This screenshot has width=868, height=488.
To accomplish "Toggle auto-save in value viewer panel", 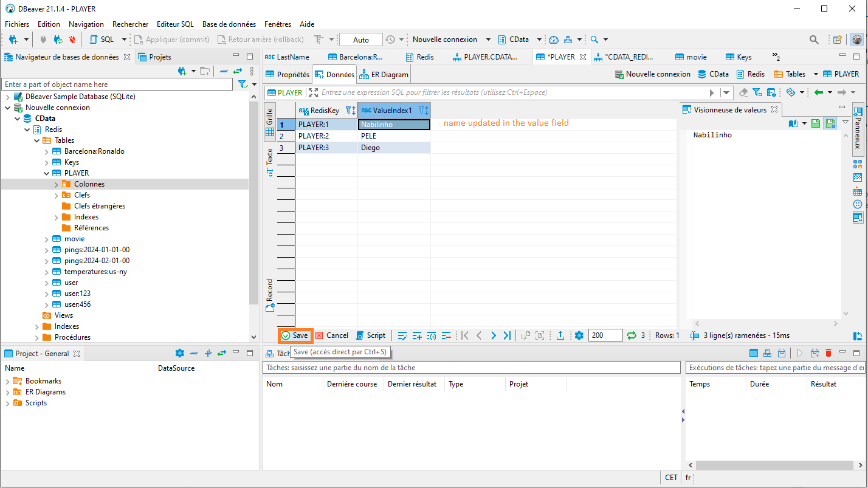I will tap(830, 123).
